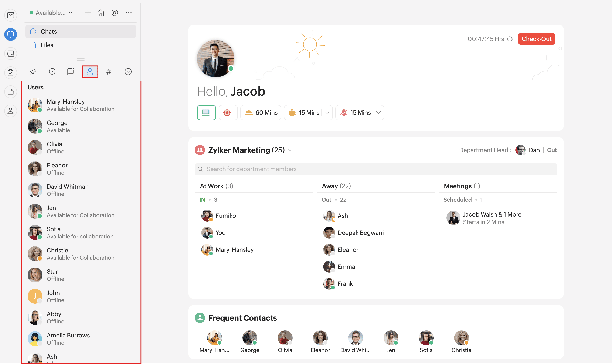
Task: Toggle the remote work laptop status
Action: [206, 113]
